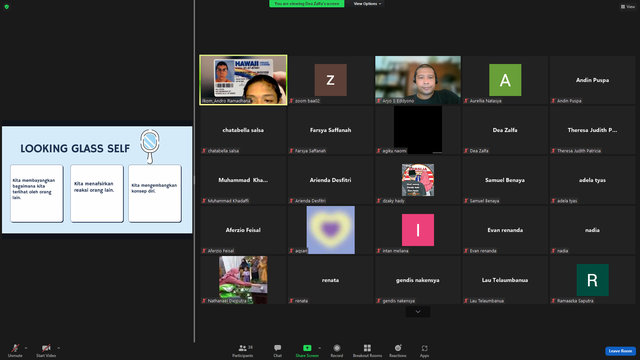640x360 pixels.
Task: Click the 'Kita menafsirkan reaksi orang lain' card
Action: coord(97,193)
